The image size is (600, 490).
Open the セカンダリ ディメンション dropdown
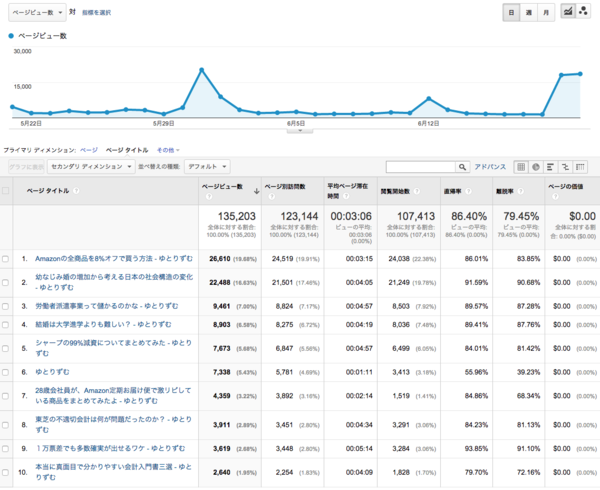tap(91, 167)
